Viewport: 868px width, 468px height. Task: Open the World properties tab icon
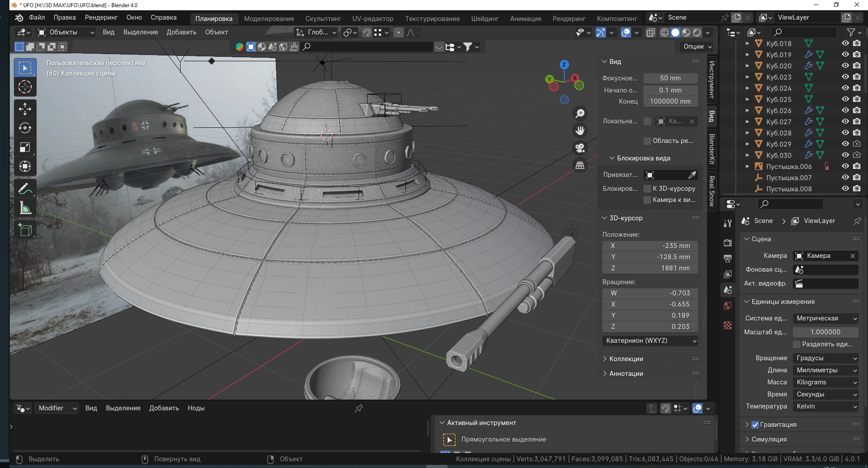click(728, 306)
